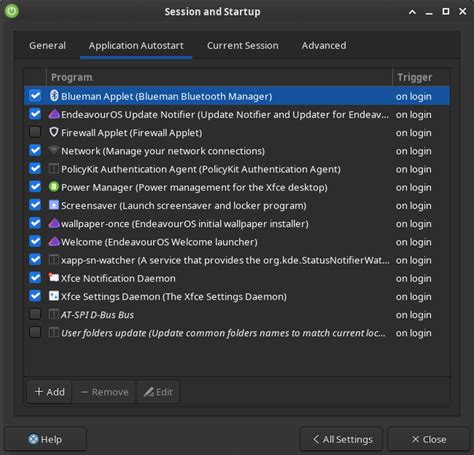The width and height of the screenshot is (474, 455).
Task: Open Help for Session and Startup
Action: (x=45, y=439)
